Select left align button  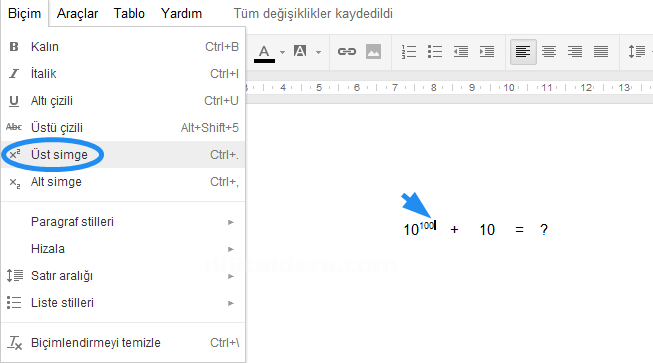tap(523, 52)
